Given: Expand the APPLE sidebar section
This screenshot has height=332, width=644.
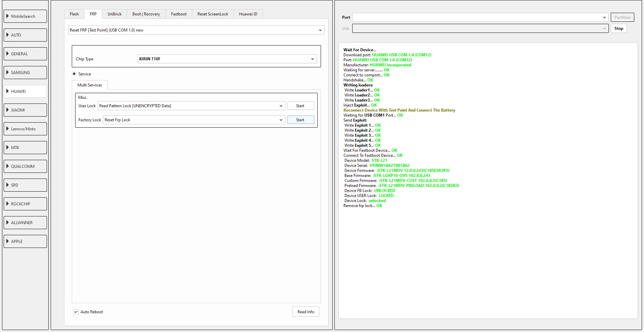Looking at the screenshot, I should (x=25, y=241).
